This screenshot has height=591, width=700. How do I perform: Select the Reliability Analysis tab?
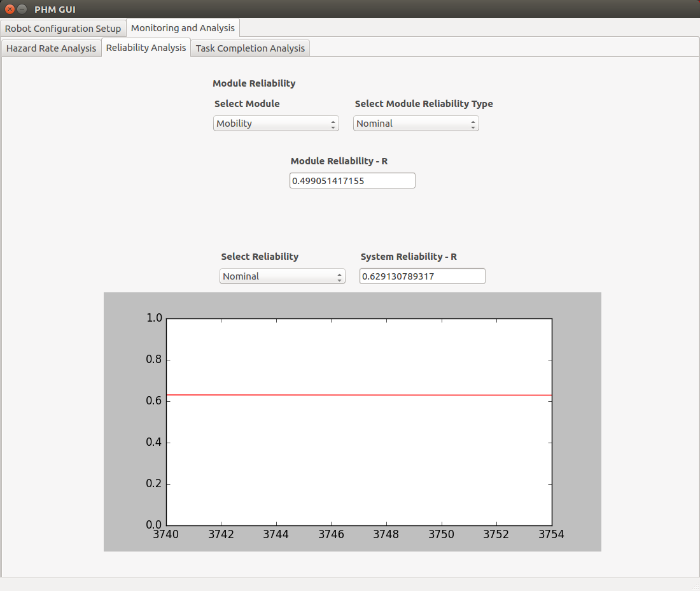click(x=146, y=47)
